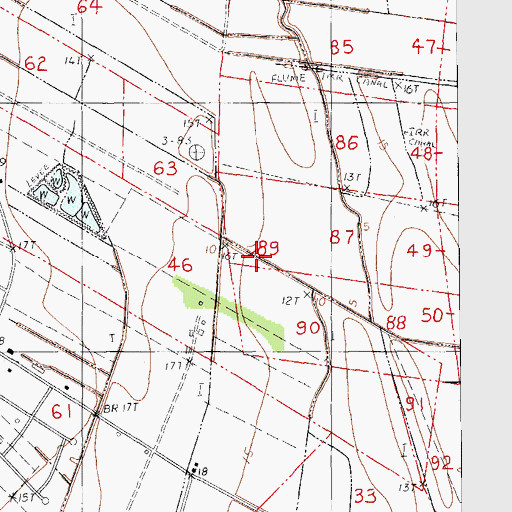Click section number 87
512x512 pixels.
(x=342, y=237)
